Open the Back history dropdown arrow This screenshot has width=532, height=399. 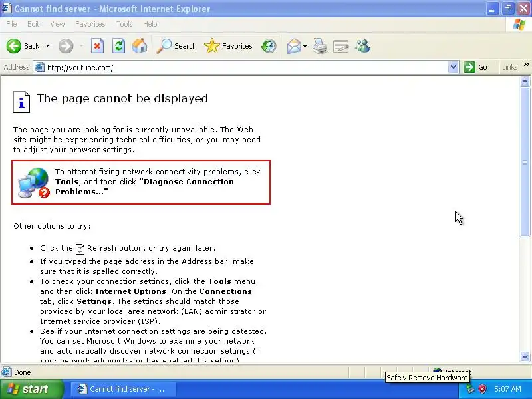pyautogui.click(x=47, y=46)
